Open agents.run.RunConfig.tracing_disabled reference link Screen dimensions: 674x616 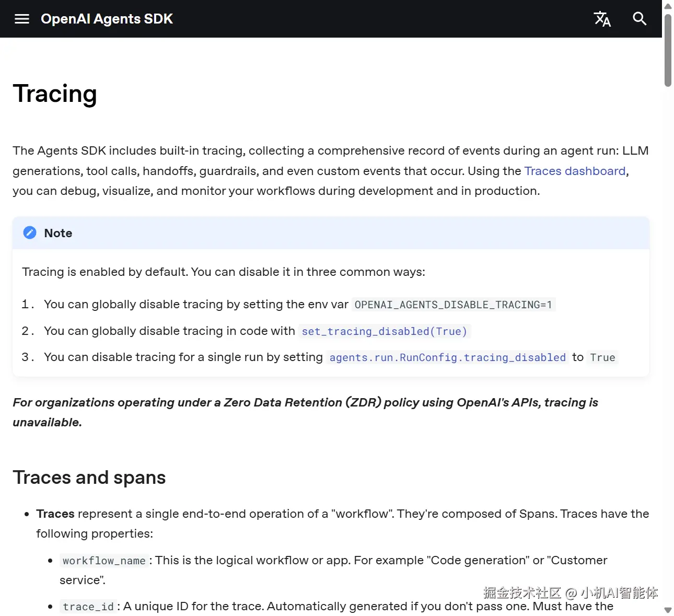point(447,357)
